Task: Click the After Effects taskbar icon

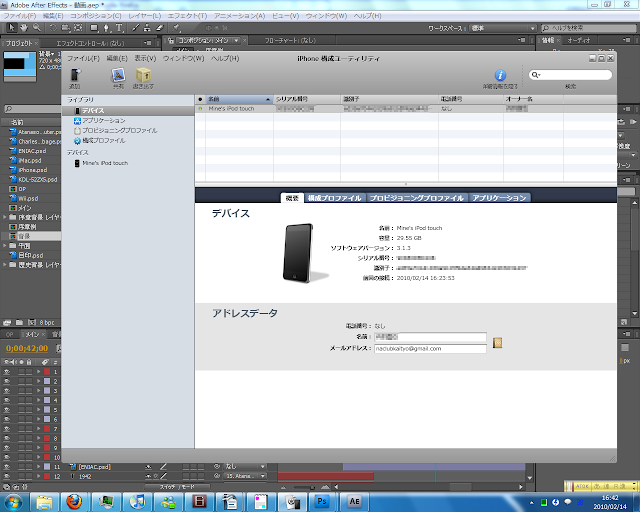Action: (x=353, y=501)
